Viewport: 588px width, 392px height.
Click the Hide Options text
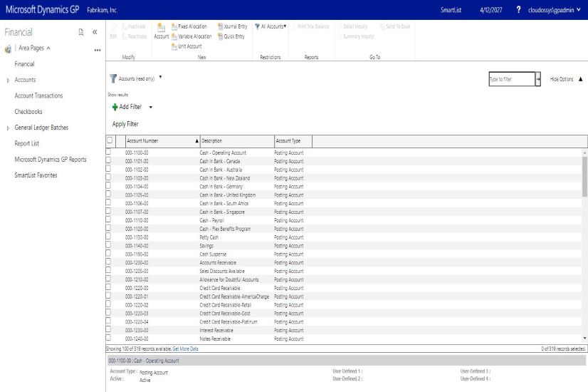coord(562,79)
